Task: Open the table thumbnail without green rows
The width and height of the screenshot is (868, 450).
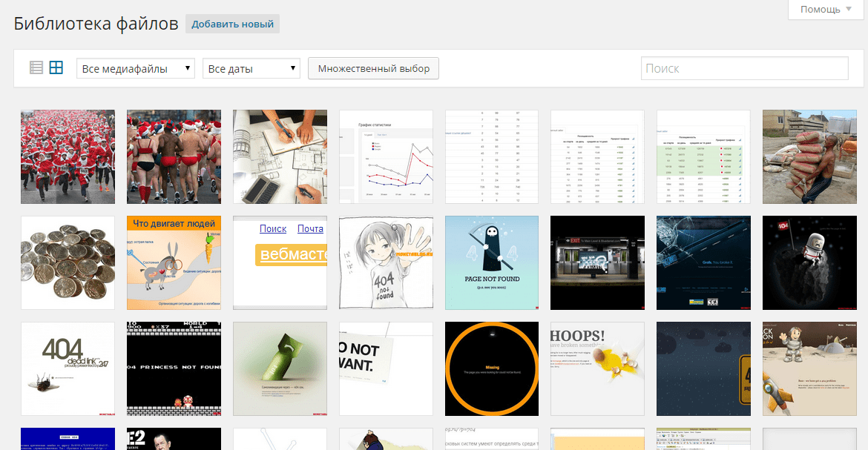Action: click(597, 156)
